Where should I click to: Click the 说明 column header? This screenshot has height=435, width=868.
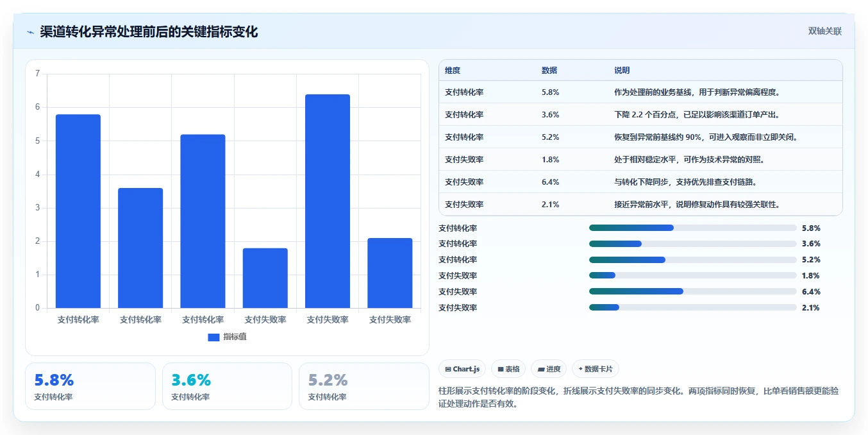coord(622,71)
